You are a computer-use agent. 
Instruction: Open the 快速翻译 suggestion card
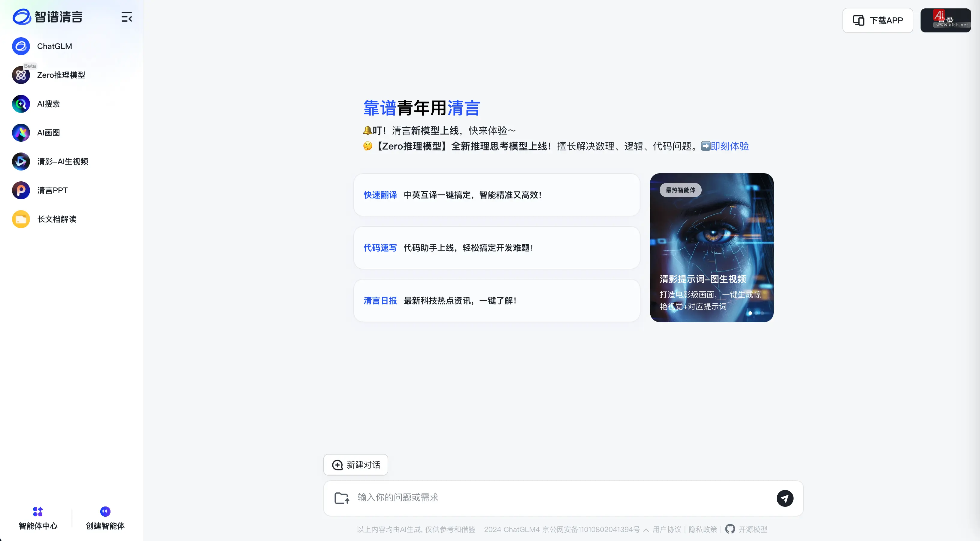(497, 195)
